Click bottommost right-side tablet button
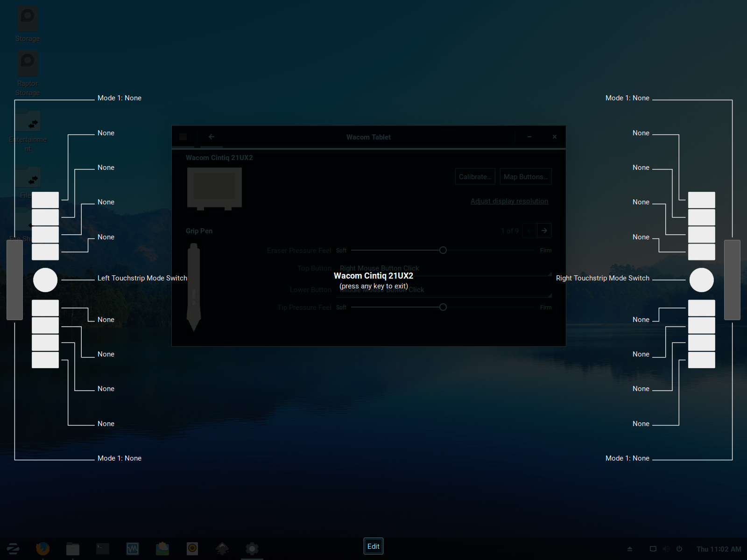This screenshot has height=560, width=747. (x=702, y=360)
